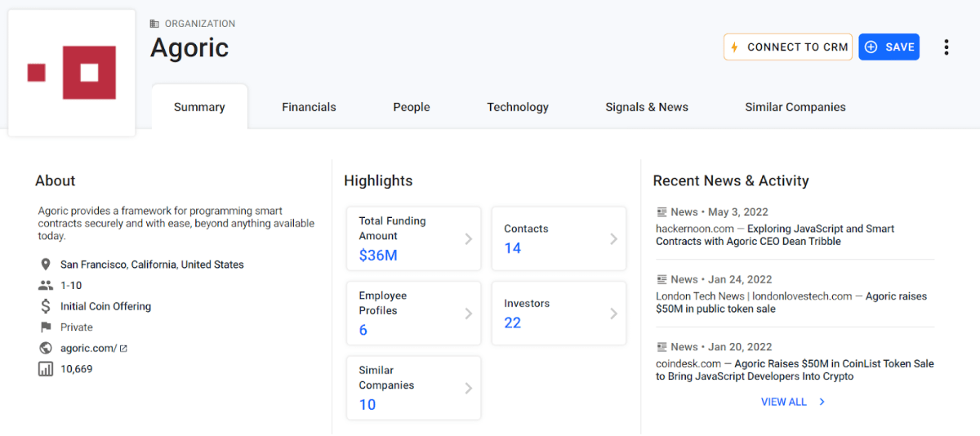Click the location pin icon in About
The image size is (980, 436).
point(46,265)
